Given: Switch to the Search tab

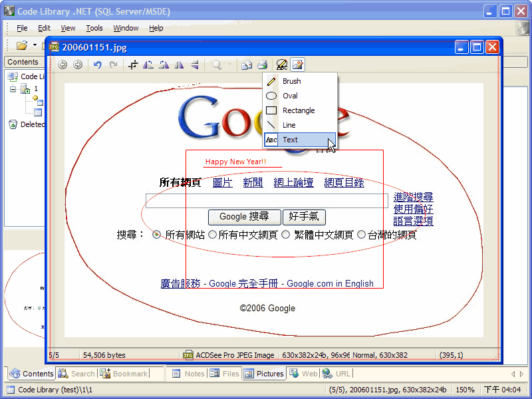Looking at the screenshot, I should click(x=76, y=374).
